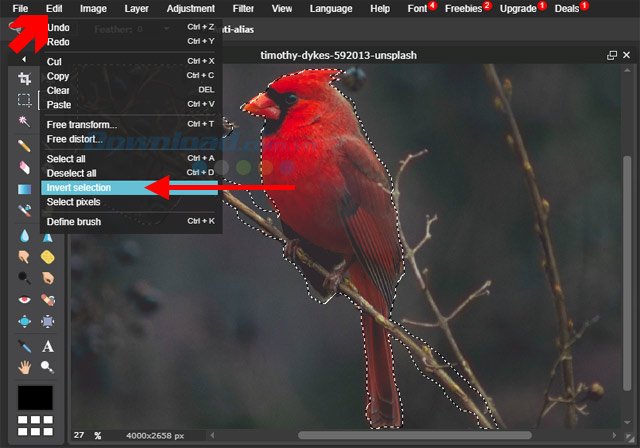Click the vertical scrollbar thumb

pyautogui.click(x=627, y=272)
